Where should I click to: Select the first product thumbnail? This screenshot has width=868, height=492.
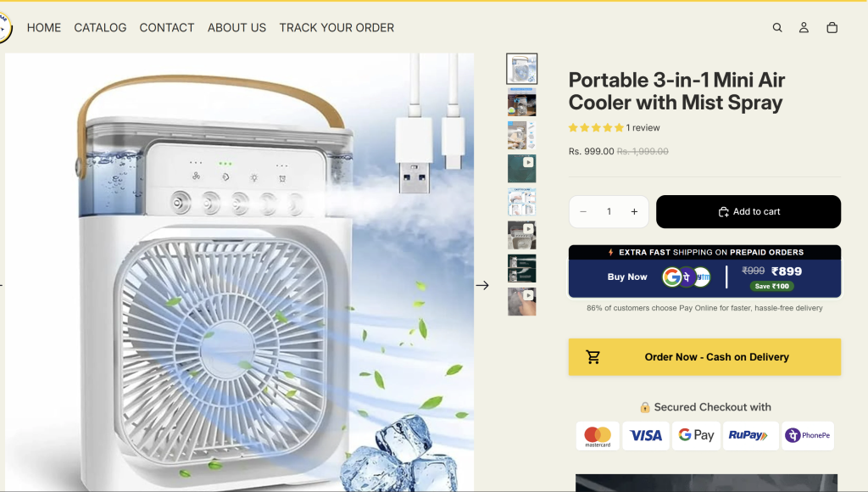(521, 69)
